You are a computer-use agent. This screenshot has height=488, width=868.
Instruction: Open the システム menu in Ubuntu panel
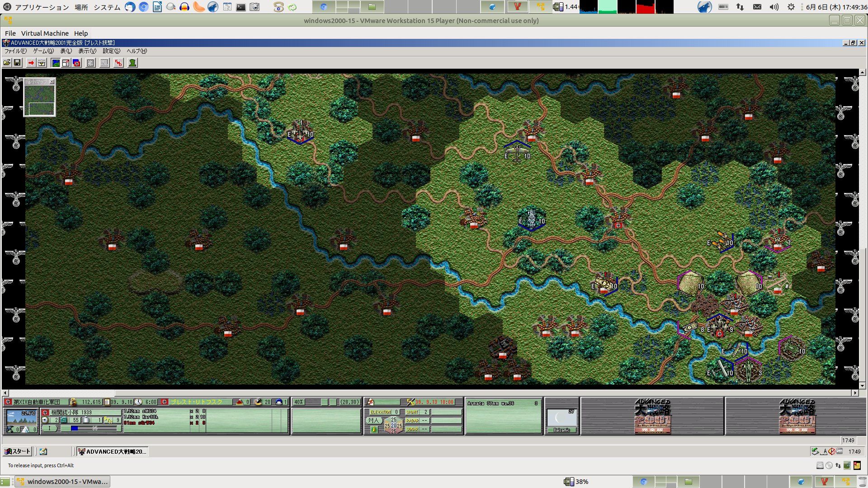point(107,7)
